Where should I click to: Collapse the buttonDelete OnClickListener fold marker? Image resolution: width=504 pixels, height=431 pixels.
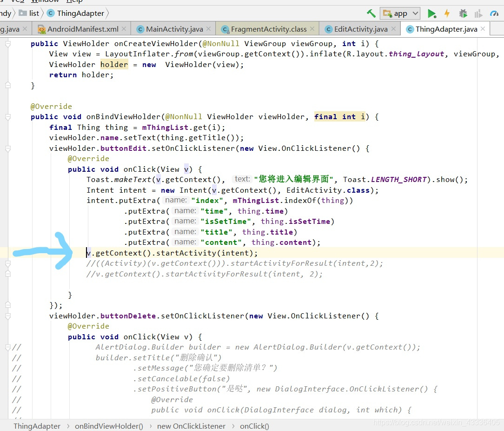pos(8,316)
